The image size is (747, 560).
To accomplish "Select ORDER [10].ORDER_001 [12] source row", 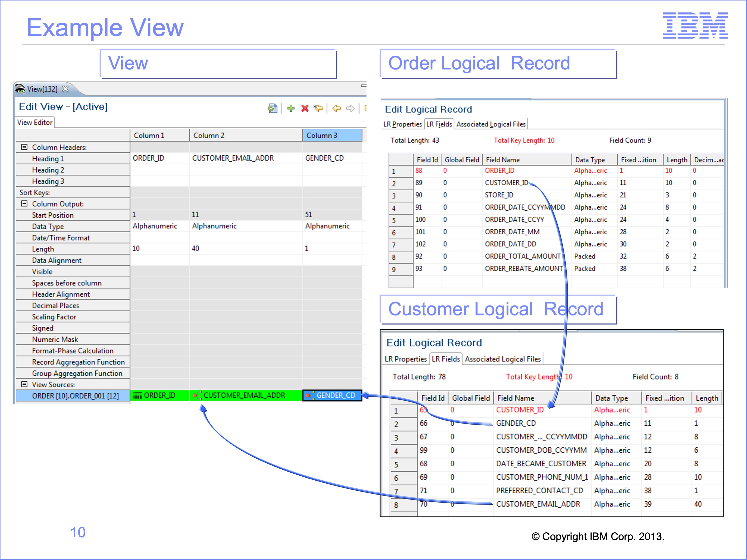I will point(75,396).
